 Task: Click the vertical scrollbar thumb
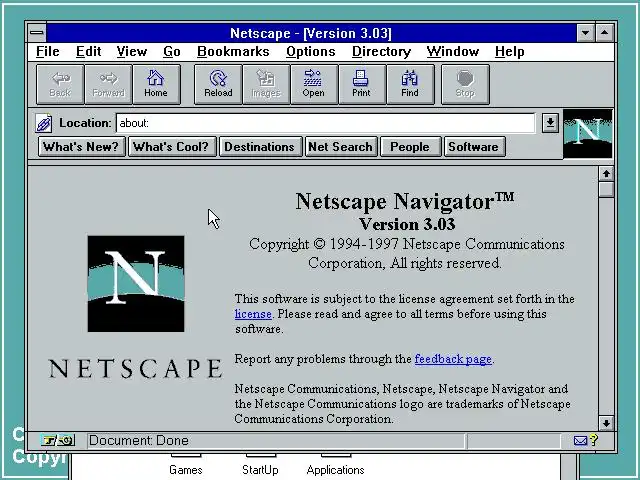coord(607,189)
